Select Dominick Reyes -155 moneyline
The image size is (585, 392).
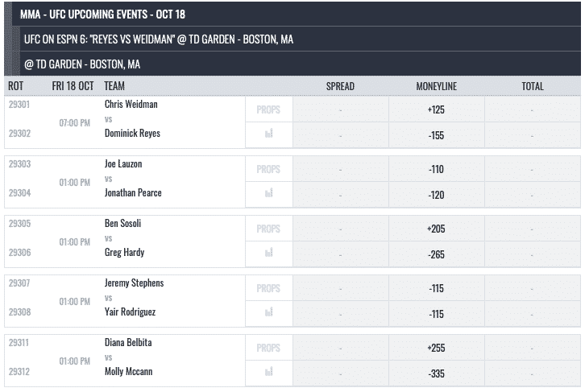point(437,135)
